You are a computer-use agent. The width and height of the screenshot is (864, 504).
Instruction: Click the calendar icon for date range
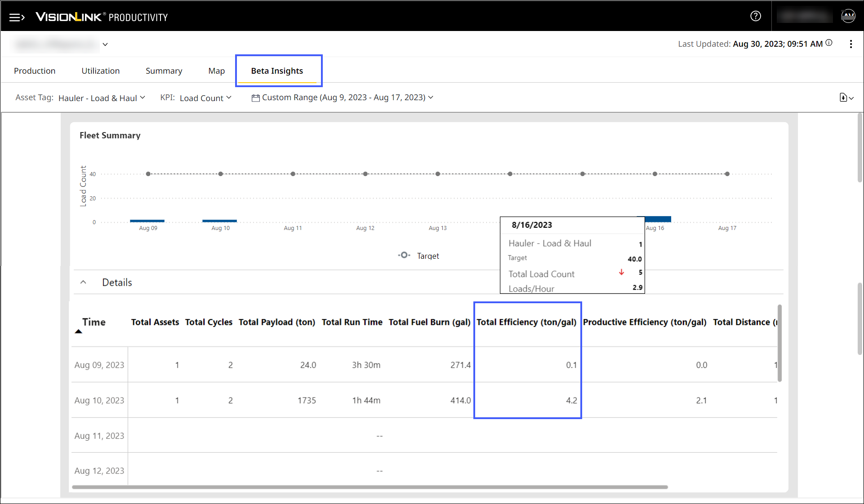[255, 98]
